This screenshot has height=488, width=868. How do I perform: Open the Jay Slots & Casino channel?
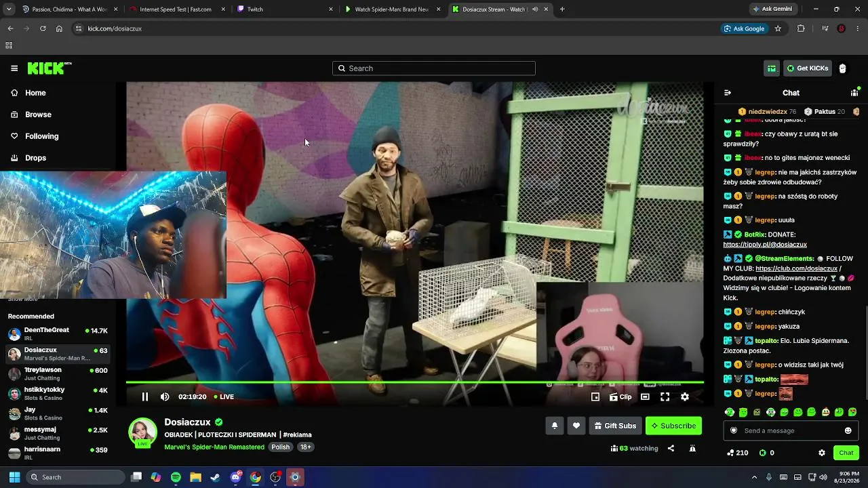(58, 413)
